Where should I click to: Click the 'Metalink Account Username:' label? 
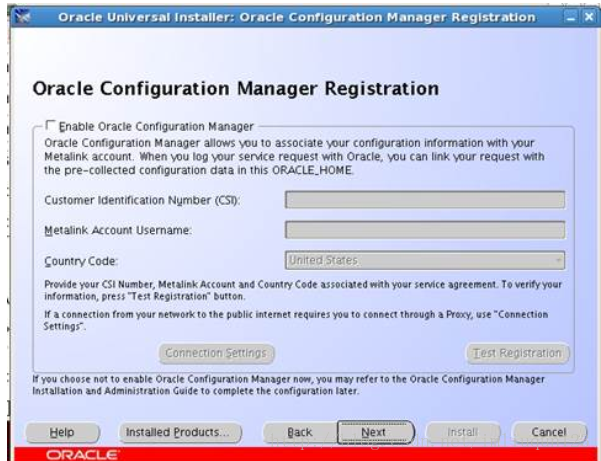pyautogui.click(x=118, y=230)
